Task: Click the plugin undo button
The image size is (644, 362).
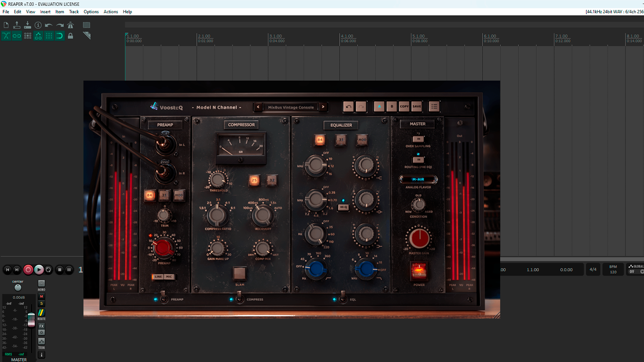Action: (348, 107)
